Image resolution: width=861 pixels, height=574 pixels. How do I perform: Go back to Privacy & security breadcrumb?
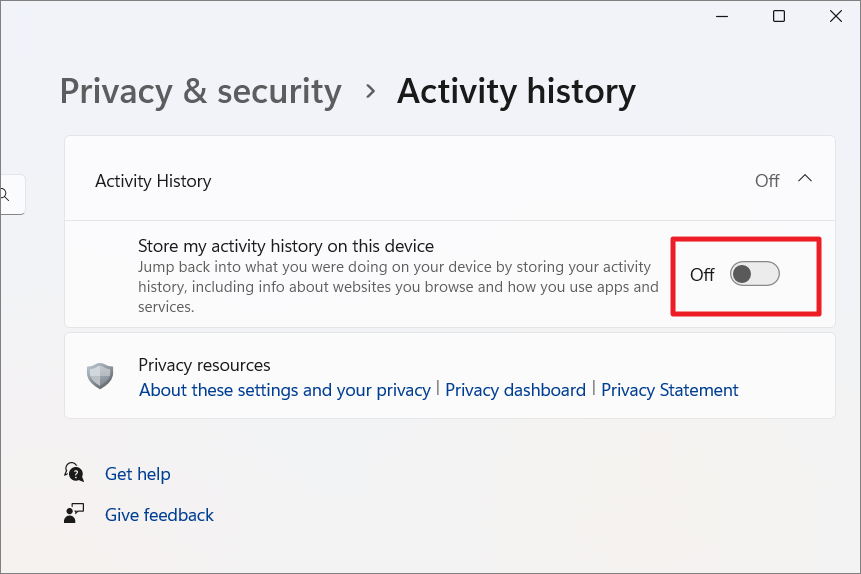coord(201,91)
